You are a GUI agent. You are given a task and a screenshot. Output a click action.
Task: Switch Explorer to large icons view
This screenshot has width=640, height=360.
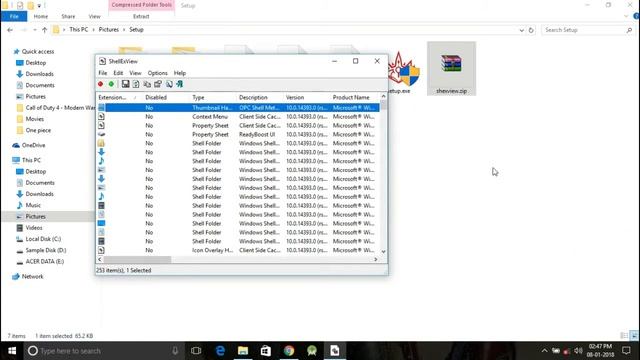(634, 336)
